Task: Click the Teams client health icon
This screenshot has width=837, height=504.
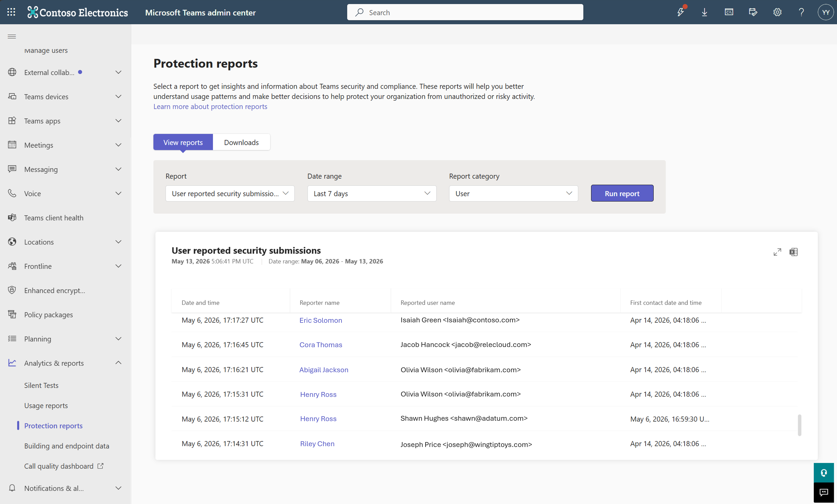Action: (12, 217)
